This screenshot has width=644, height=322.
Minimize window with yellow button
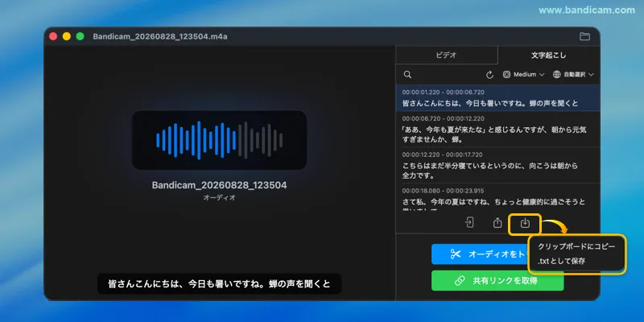click(67, 36)
